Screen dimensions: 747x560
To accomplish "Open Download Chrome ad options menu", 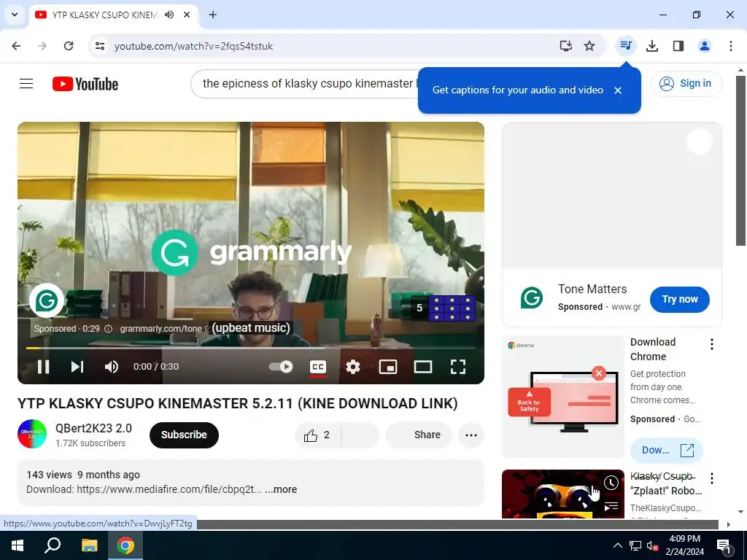I will click(712, 344).
